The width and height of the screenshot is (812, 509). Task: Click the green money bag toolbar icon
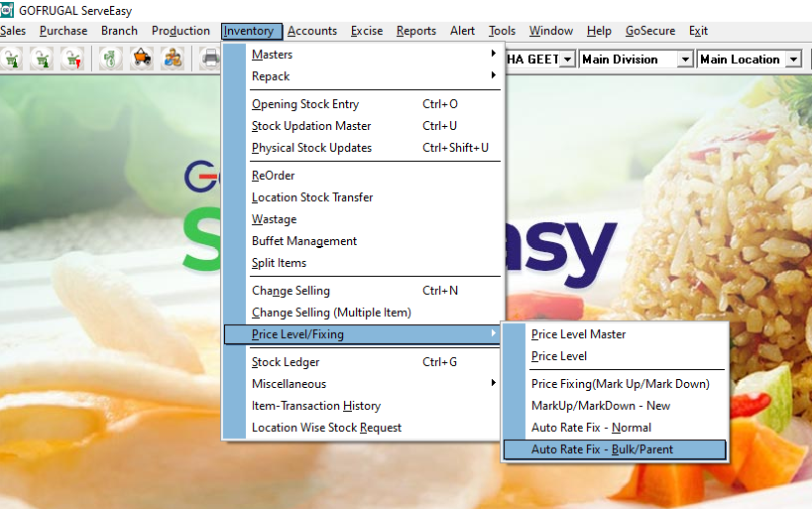(110, 59)
